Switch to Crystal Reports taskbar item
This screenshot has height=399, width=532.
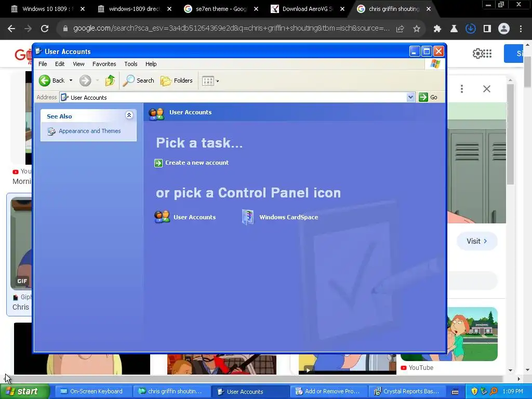coord(406,392)
